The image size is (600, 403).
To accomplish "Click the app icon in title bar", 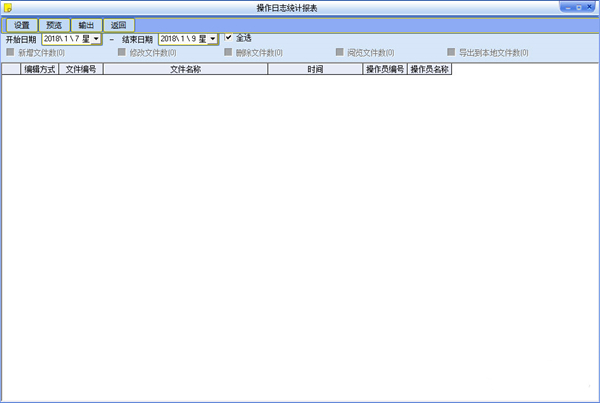I will pyautogui.click(x=7, y=8).
